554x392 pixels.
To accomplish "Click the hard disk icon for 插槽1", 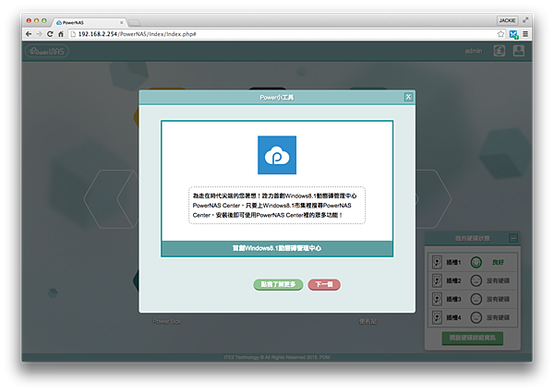I will pos(437,262).
